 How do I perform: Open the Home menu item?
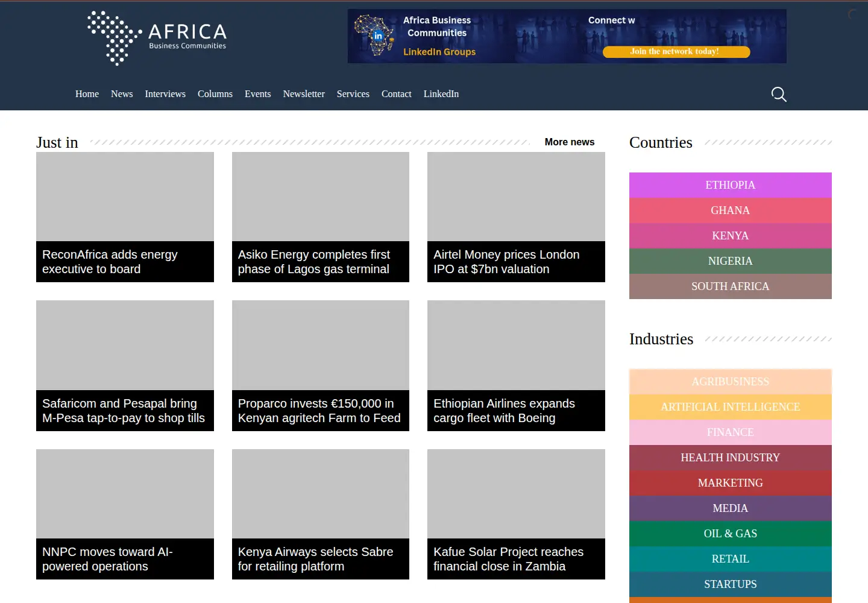point(87,94)
